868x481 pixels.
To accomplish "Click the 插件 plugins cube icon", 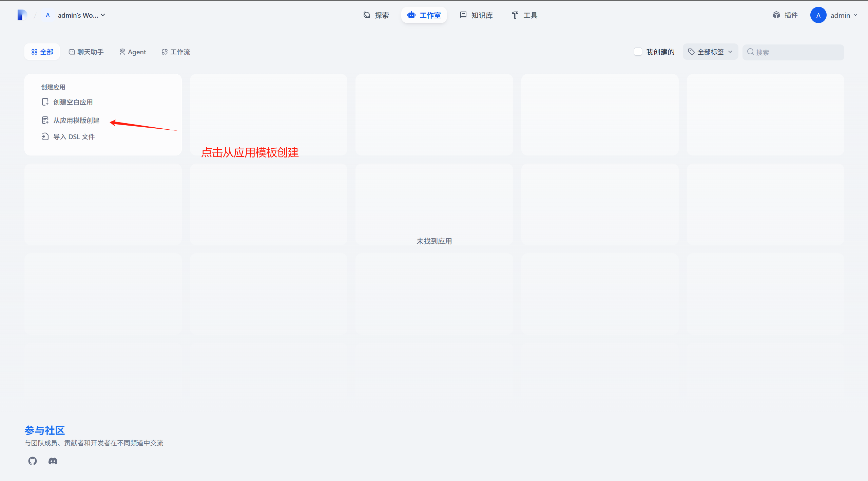I will (x=776, y=15).
